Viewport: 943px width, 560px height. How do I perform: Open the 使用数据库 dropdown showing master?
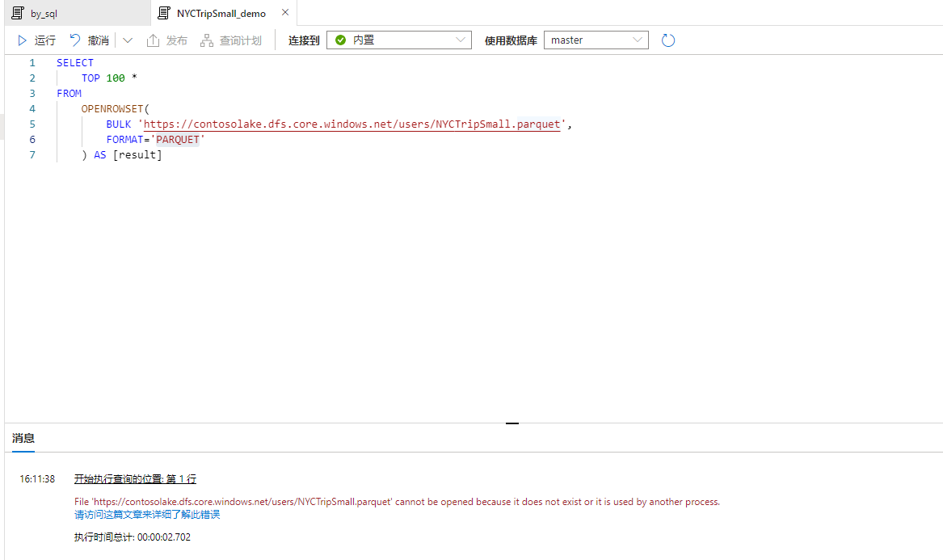tap(596, 40)
